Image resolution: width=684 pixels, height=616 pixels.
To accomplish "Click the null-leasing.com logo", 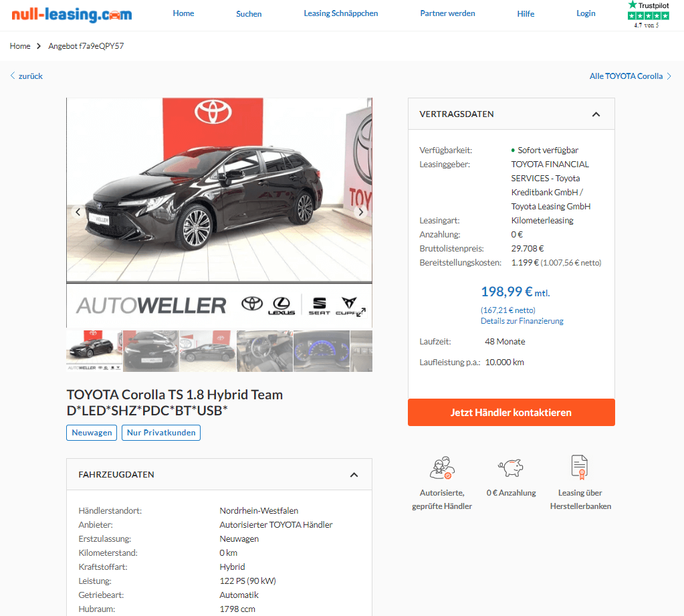I will pos(72,15).
